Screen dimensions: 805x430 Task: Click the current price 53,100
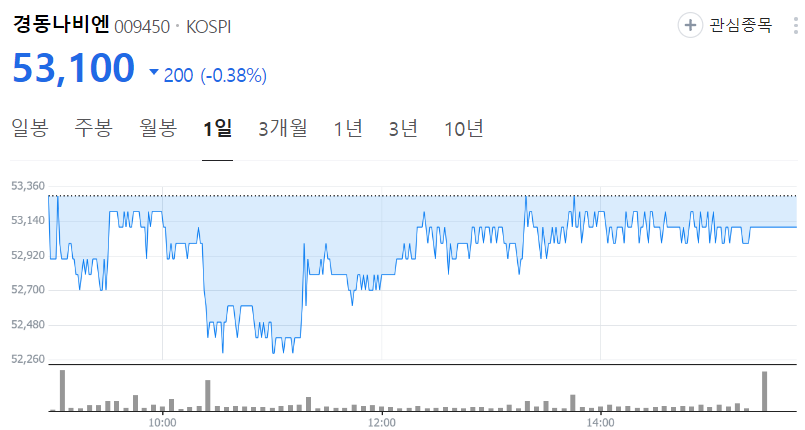click(x=73, y=68)
